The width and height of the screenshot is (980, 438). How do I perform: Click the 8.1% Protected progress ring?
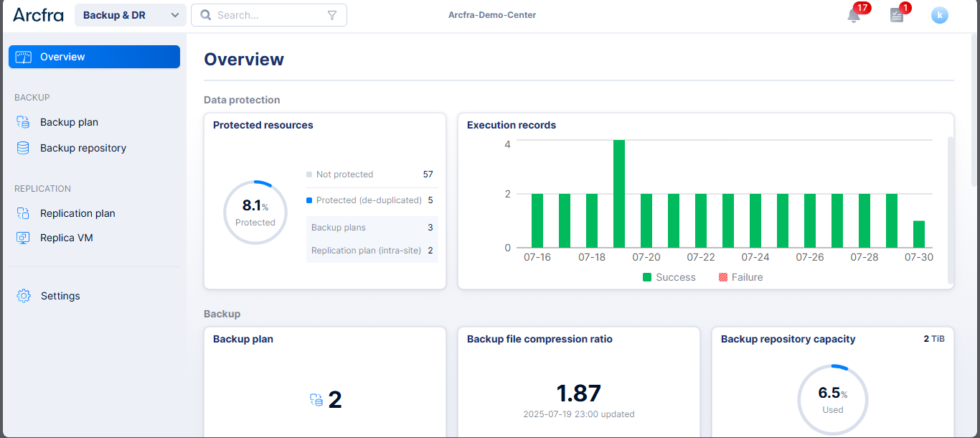pyautogui.click(x=255, y=213)
